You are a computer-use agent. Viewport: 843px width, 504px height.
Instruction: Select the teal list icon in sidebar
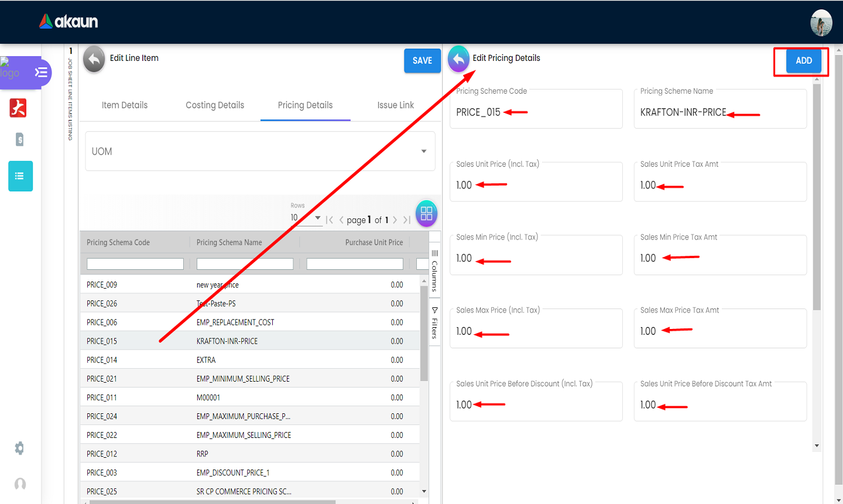point(20,176)
